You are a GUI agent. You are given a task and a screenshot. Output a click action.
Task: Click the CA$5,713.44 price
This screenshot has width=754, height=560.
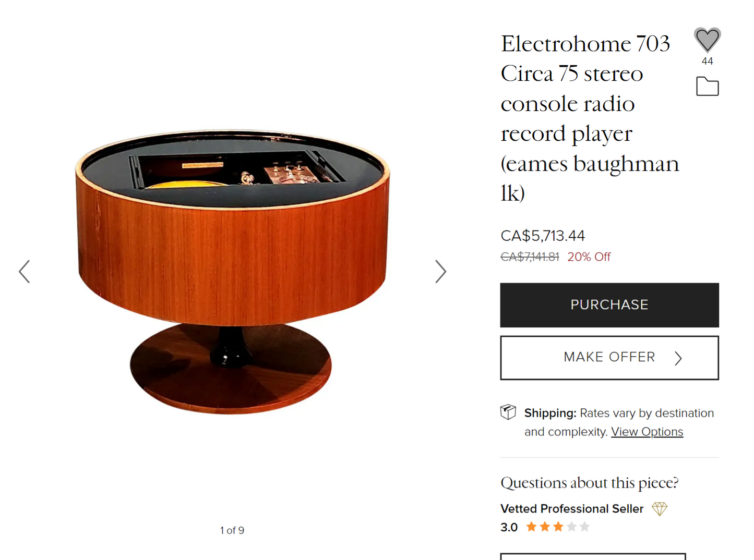pyautogui.click(x=543, y=236)
